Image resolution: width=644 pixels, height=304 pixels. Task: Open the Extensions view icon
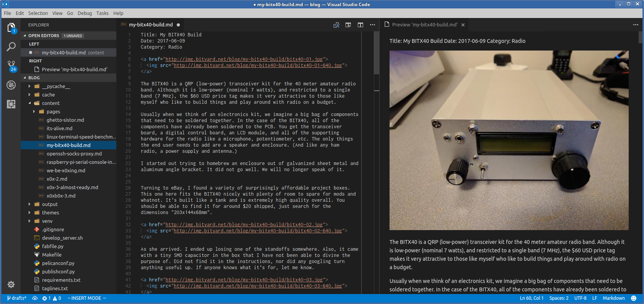click(11, 104)
